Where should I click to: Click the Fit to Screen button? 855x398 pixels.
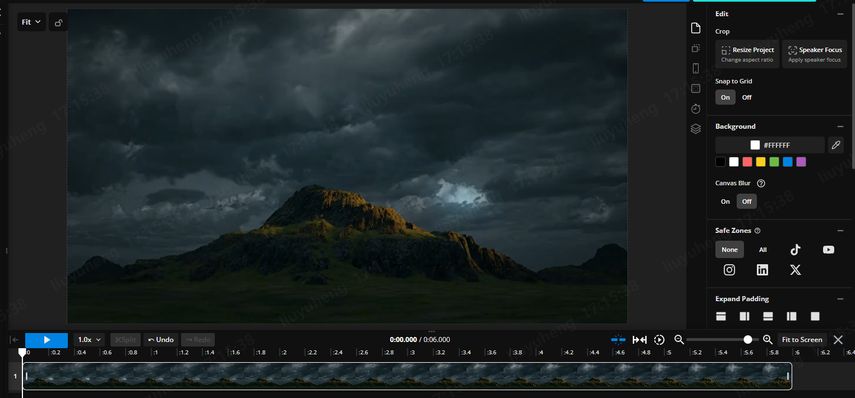802,340
